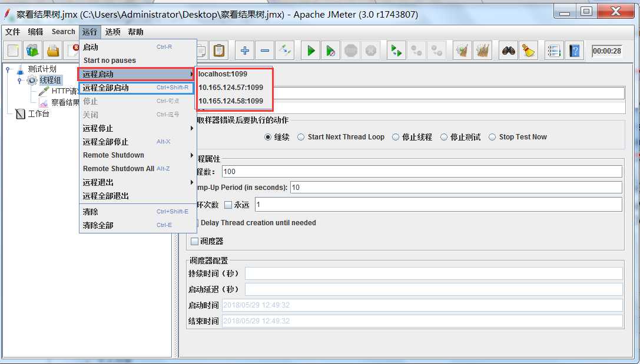Click the blue Help question-mark icon
The height and width of the screenshot is (364, 640).
(574, 51)
